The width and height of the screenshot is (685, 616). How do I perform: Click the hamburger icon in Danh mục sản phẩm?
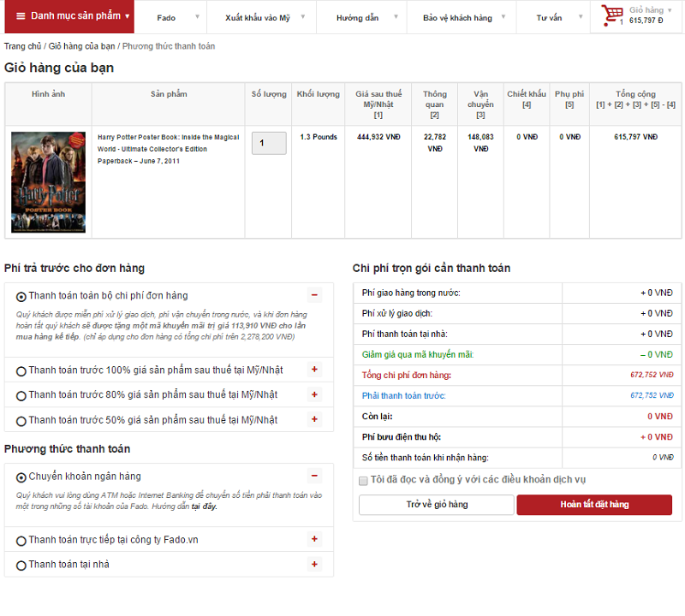(21, 16)
